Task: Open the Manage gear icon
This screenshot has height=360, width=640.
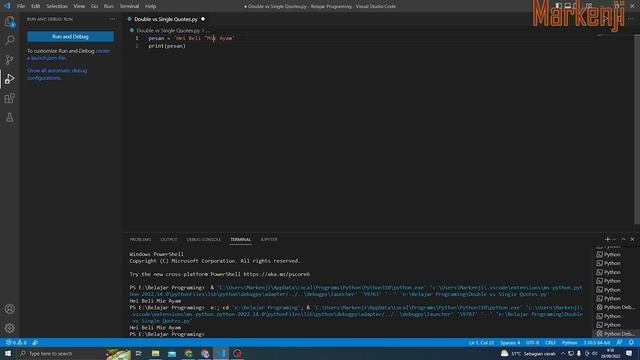Action: click(x=9, y=328)
